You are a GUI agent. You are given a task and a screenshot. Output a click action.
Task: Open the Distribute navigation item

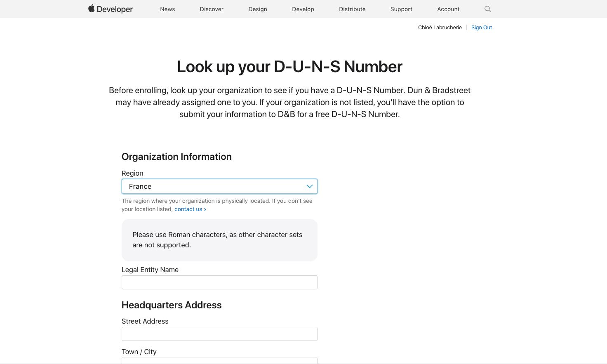pyautogui.click(x=352, y=9)
